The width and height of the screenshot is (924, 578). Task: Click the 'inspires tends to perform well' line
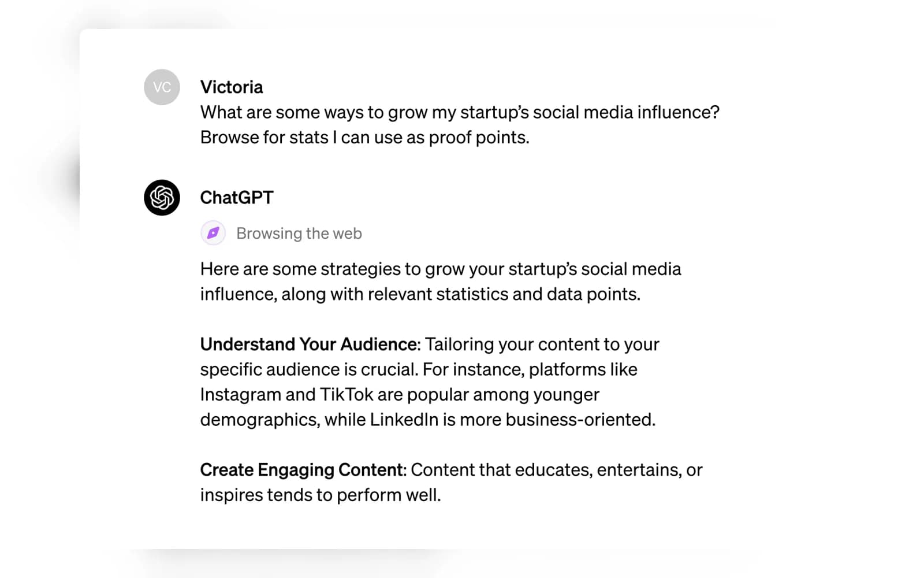(321, 495)
